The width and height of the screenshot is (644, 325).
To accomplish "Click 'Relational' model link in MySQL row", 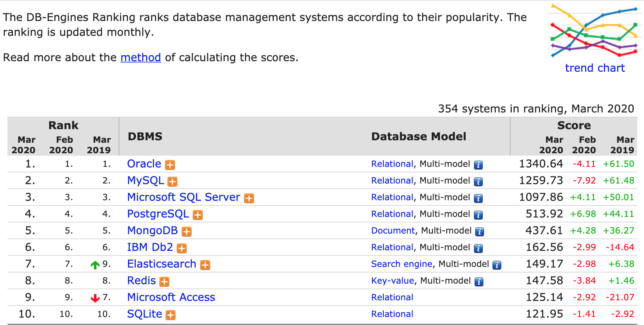I will tap(392, 180).
